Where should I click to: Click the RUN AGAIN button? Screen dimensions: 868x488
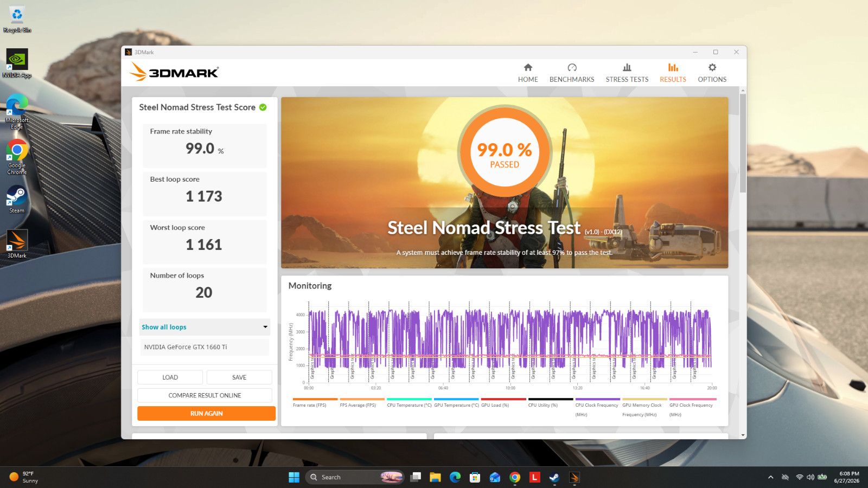pos(206,413)
